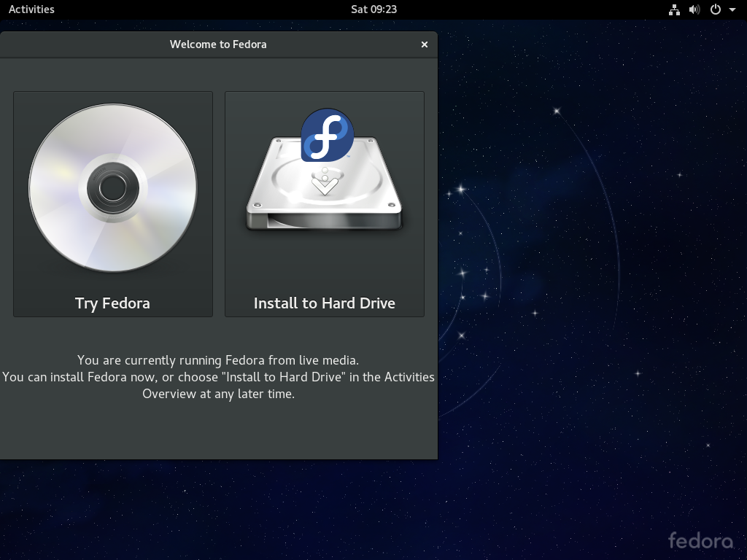Open the clock and calendar menu
The width and height of the screenshot is (747, 560).
373,9
